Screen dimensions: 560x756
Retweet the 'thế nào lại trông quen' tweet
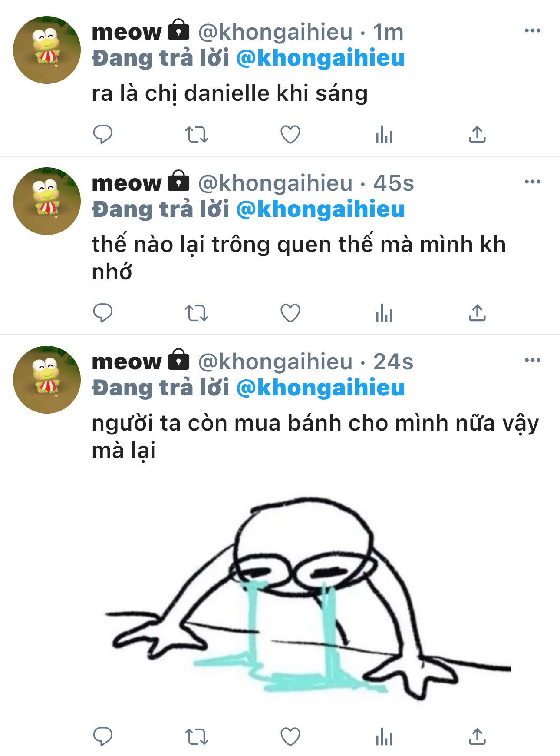197,313
